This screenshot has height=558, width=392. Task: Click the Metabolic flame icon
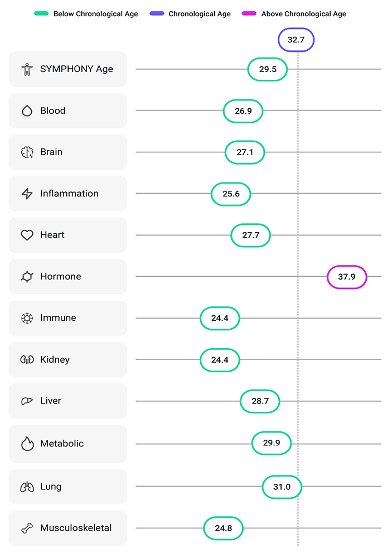click(x=27, y=444)
